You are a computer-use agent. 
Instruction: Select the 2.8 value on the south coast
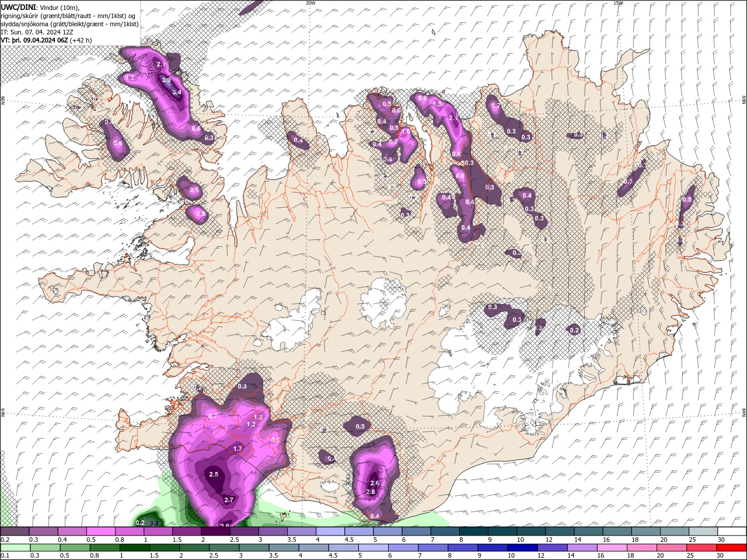click(370, 492)
